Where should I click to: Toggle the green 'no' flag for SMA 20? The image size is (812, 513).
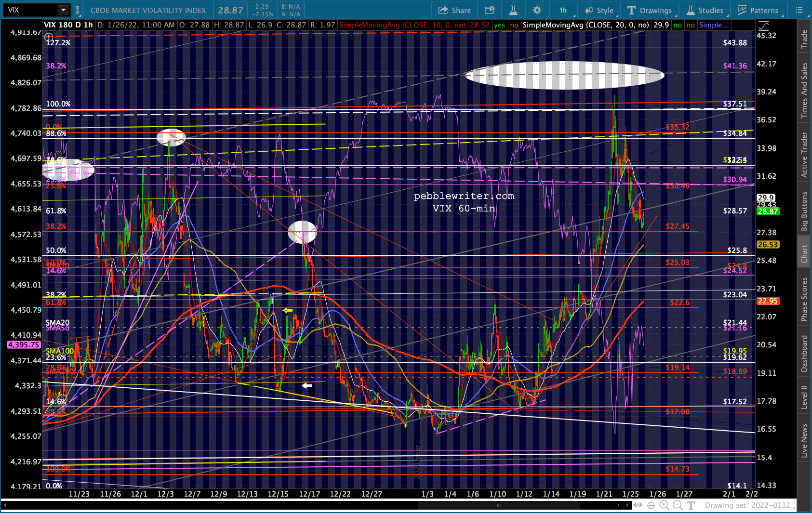pos(678,25)
